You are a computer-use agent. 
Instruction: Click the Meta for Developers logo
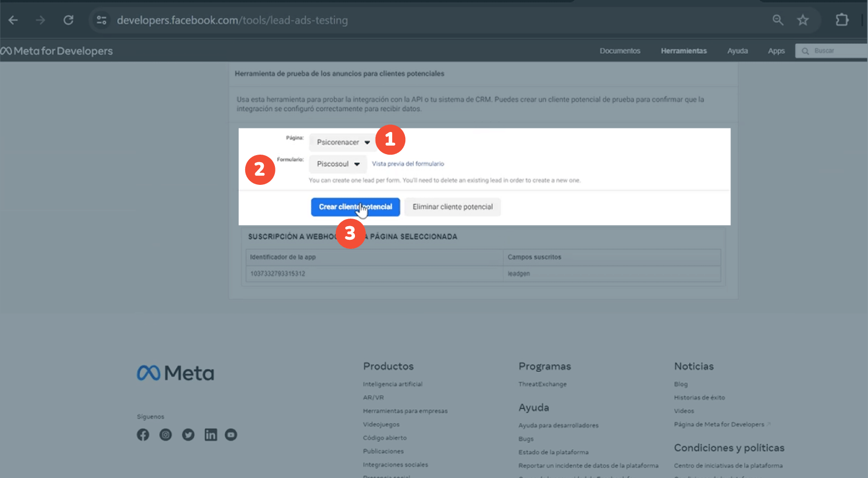tap(56, 51)
